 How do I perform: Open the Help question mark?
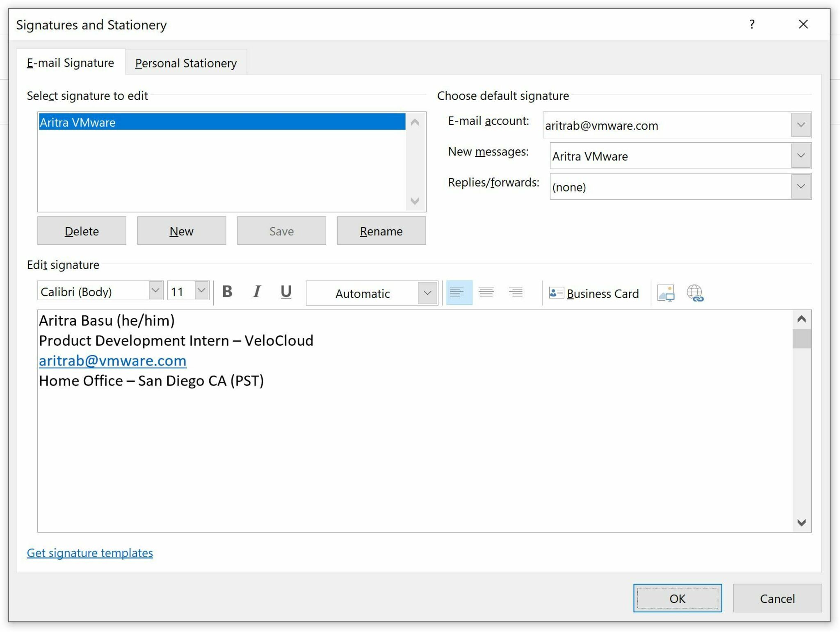pos(752,25)
